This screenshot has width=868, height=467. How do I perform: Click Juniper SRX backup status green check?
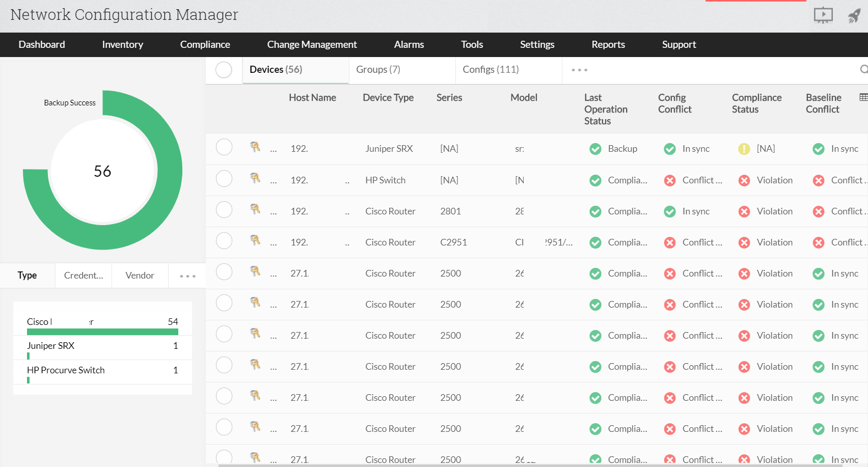tap(595, 149)
